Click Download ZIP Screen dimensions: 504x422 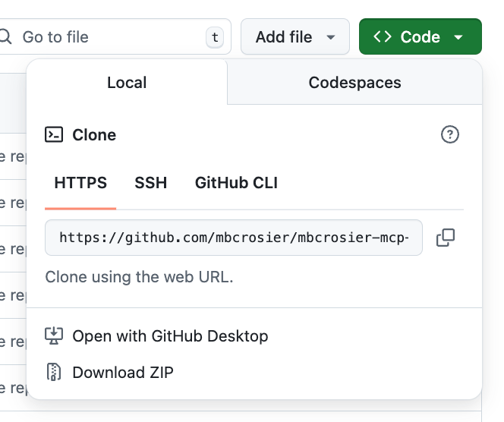point(109,373)
